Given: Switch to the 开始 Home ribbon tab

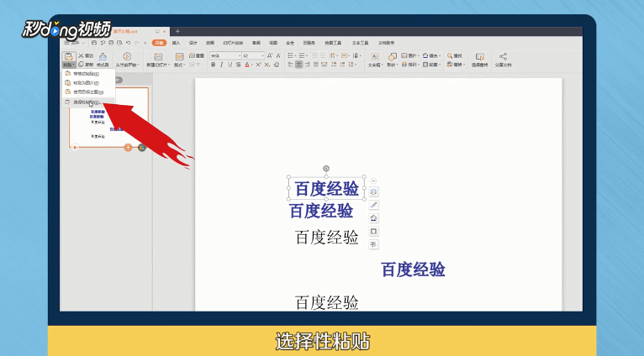Looking at the screenshot, I should point(159,43).
